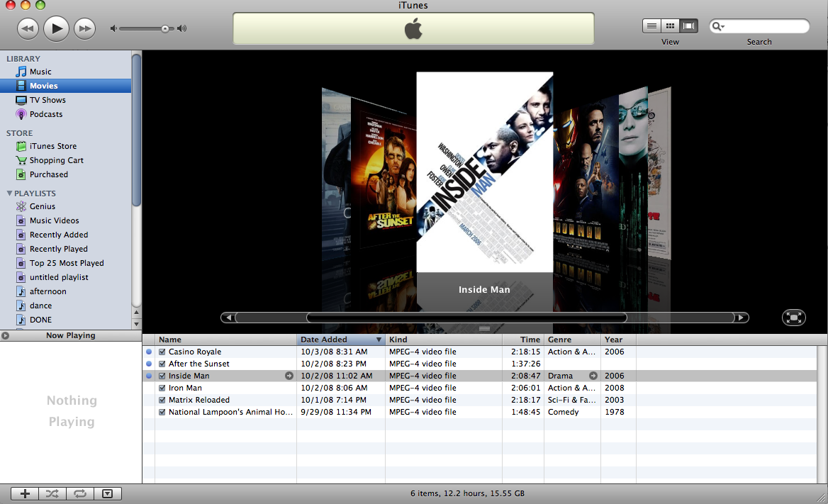Viewport: 828px width, 504px height.
Task: Switch to Grid view
Action: pyautogui.click(x=670, y=26)
